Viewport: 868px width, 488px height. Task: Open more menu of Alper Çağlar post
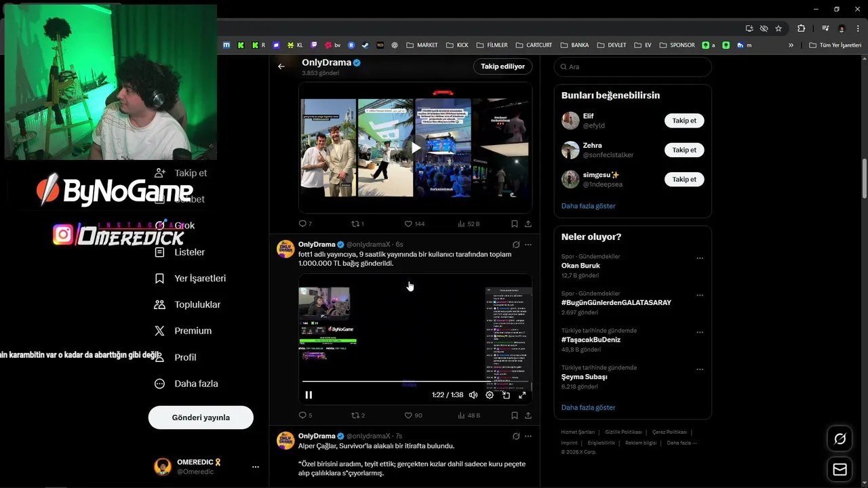click(528, 436)
